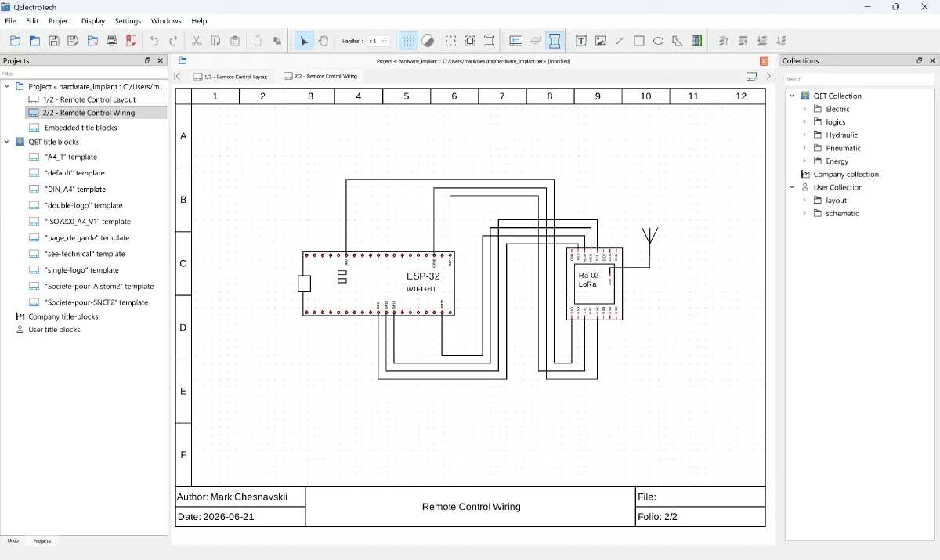
Task: Click the Export to PDF icon
Action: pos(131,41)
